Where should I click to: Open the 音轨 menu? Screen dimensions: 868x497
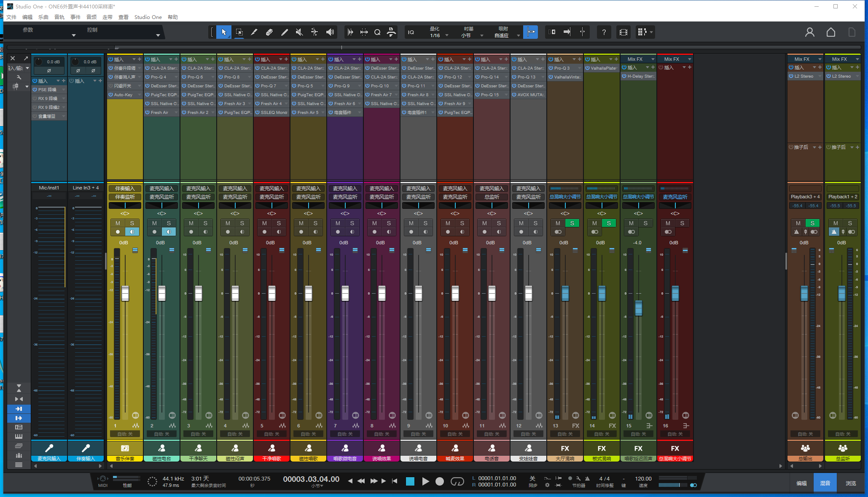[59, 17]
